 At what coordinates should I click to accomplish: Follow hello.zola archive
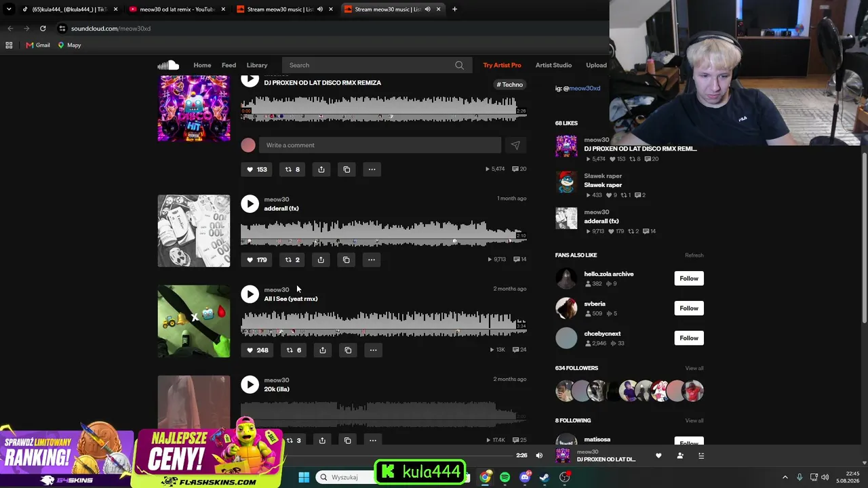(689, 279)
